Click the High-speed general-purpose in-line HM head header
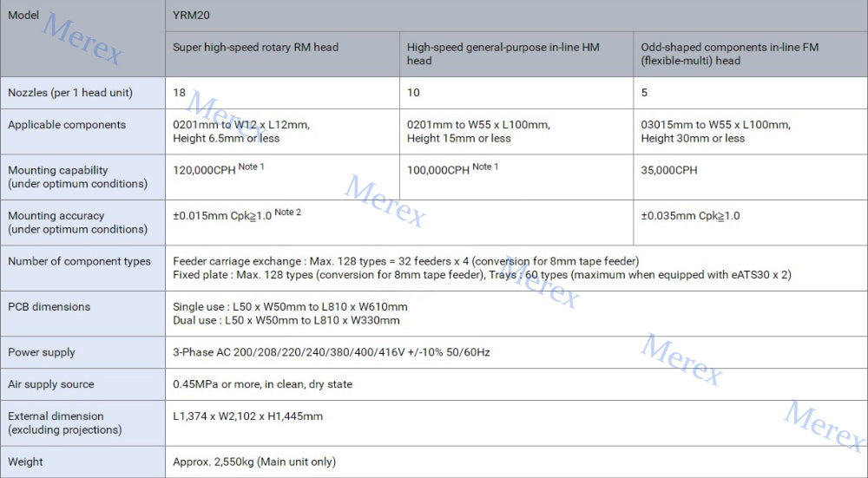The height and width of the screenshot is (478, 868). [x=503, y=54]
